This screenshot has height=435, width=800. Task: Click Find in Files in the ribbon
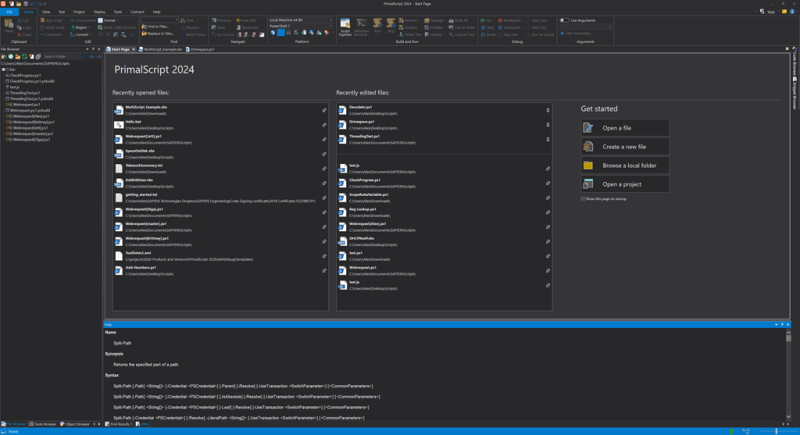[156, 27]
